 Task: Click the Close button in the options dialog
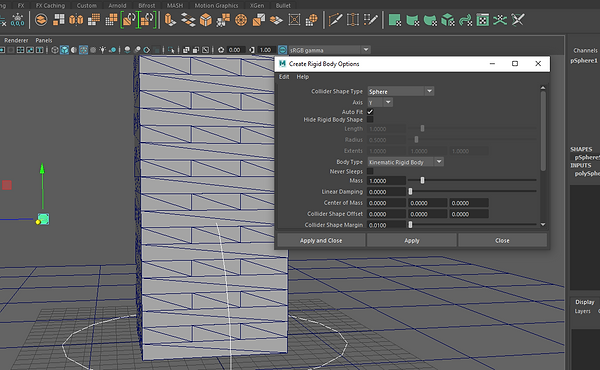click(x=502, y=240)
